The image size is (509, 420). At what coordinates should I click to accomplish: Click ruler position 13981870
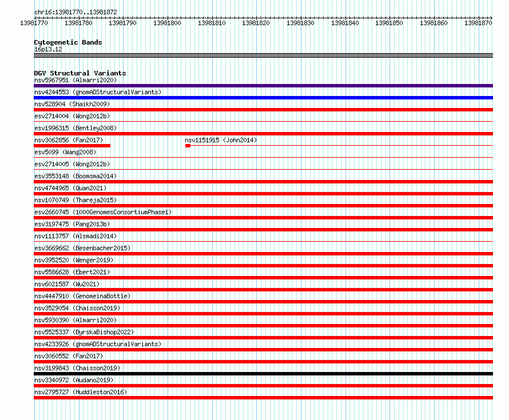(x=478, y=23)
